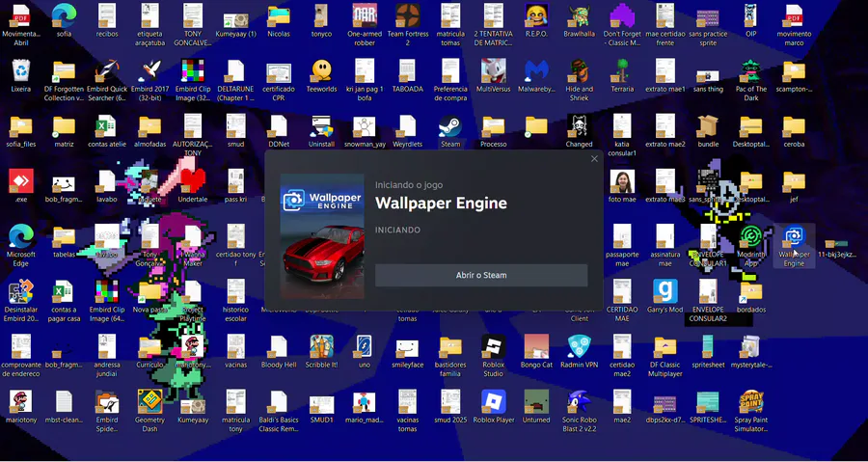Select the Garry's Mod icon

[665, 297]
